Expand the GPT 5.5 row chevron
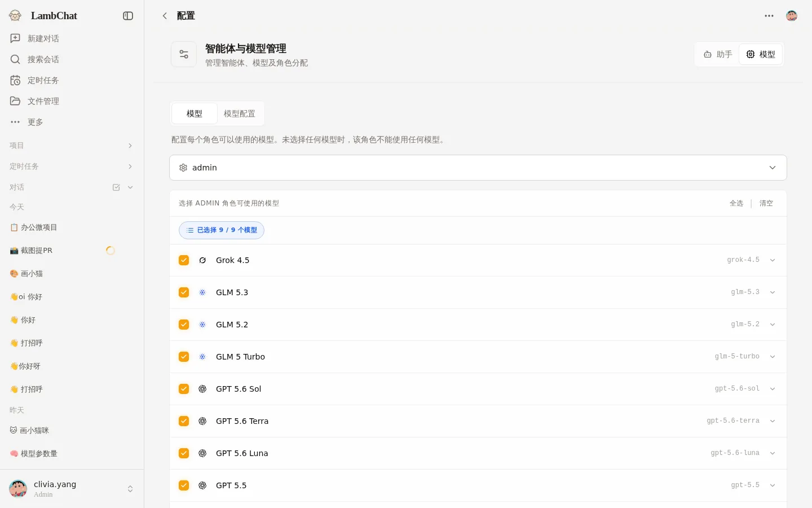Screen dimensions: 812x508 pos(773,485)
